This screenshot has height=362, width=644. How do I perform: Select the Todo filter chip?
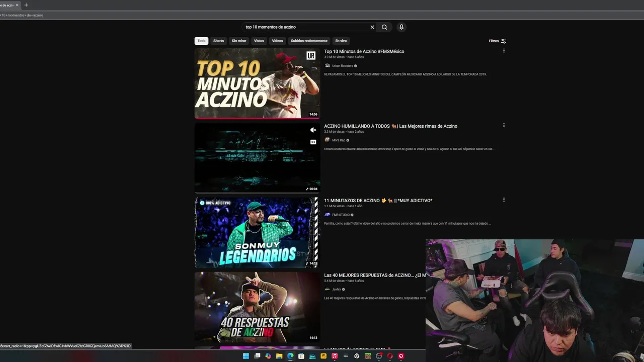tap(201, 41)
